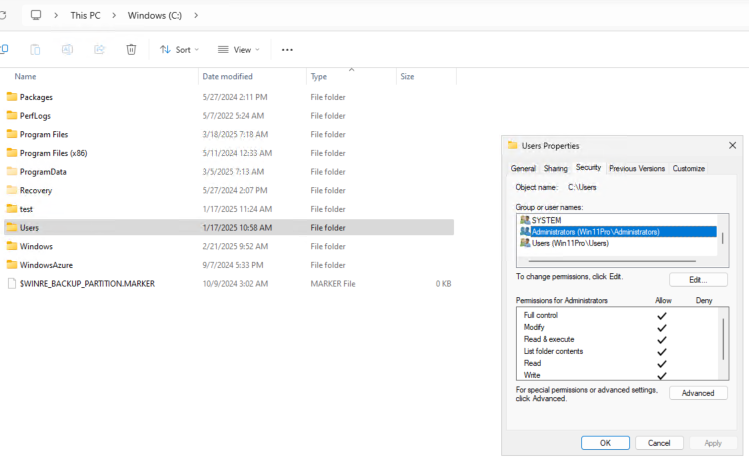This screenshot has height=459, width=749.
Task: Click the permissions list vertical scrollbar
Action: coord(723,339)
